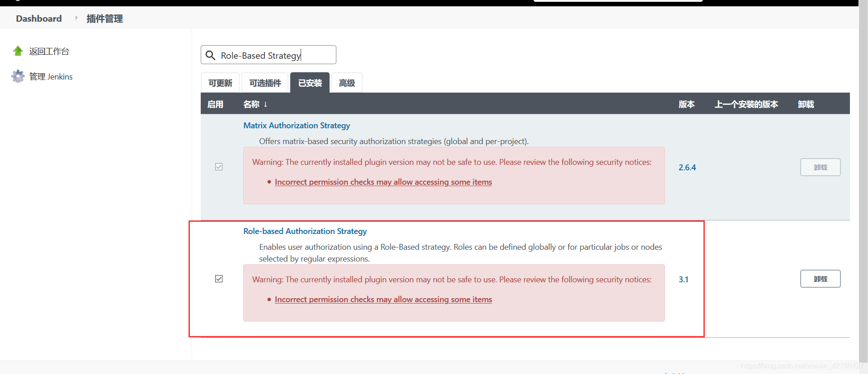Viewport: 868px width, 374px height.
Task: Click the 卸载 button for Matrix Authorization
Action: pos(821,167)
